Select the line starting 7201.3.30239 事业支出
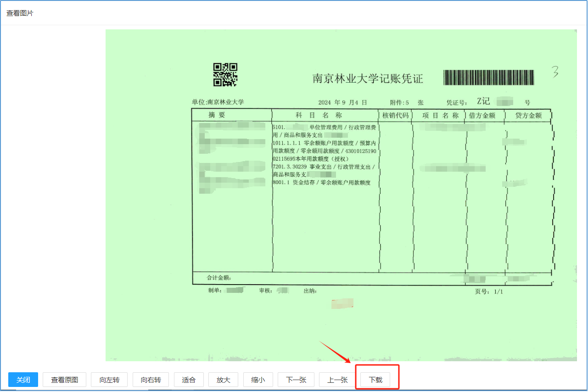588x392 pixels. [x=324, y=167]
